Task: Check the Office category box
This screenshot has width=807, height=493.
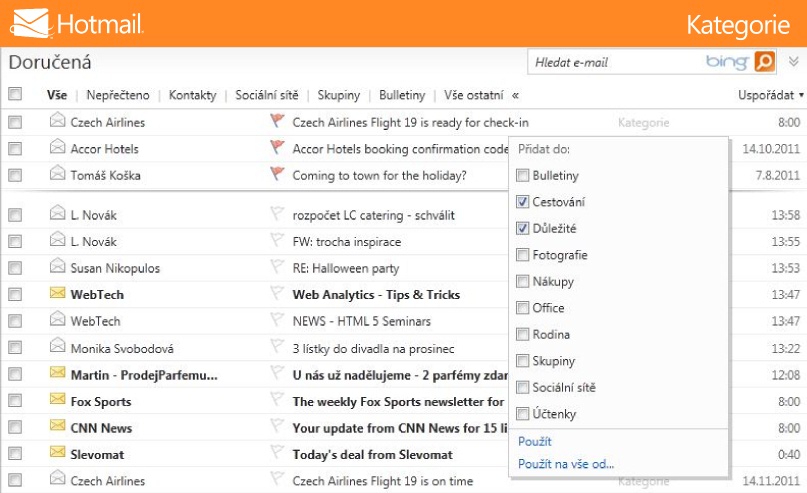Action: pos(522,308)
